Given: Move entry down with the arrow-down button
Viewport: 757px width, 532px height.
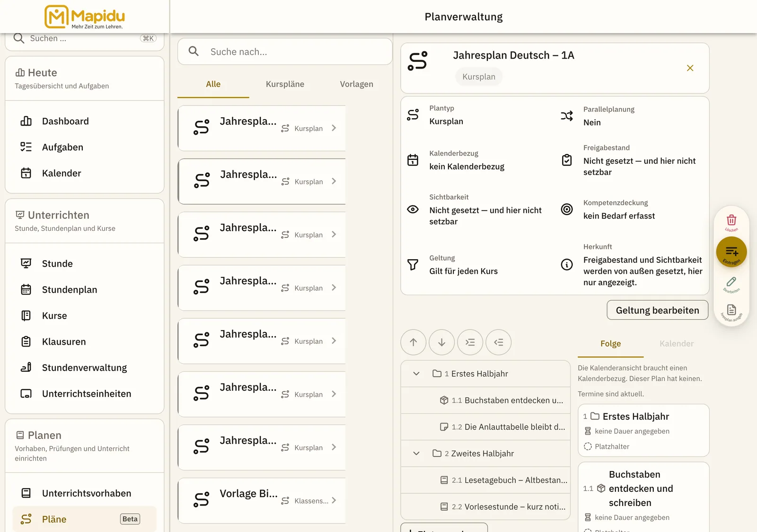Looking at the screenshot, I should (442, 342).
